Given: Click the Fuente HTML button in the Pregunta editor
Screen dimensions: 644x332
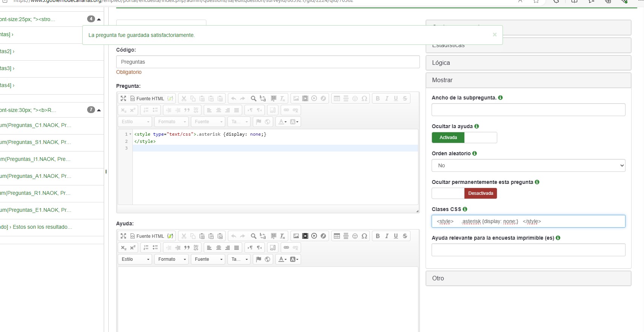Looking at the screenshot, I should [x=147, y=98].
